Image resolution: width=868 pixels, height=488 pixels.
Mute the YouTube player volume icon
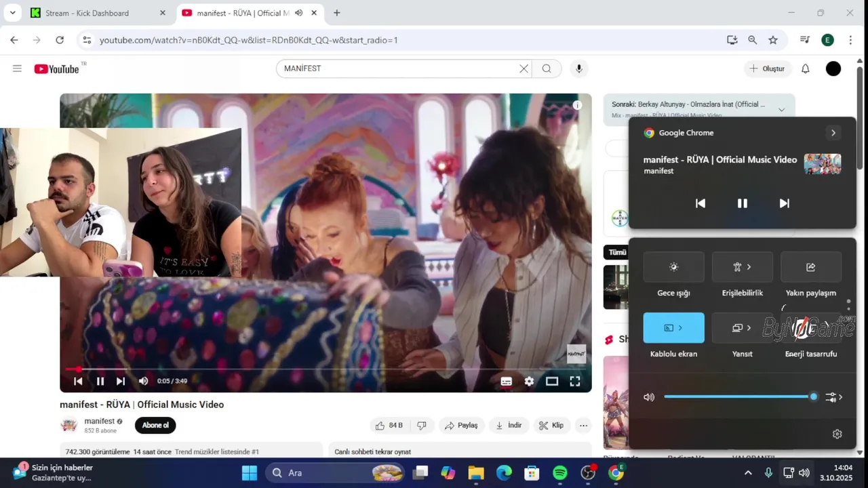143,381
